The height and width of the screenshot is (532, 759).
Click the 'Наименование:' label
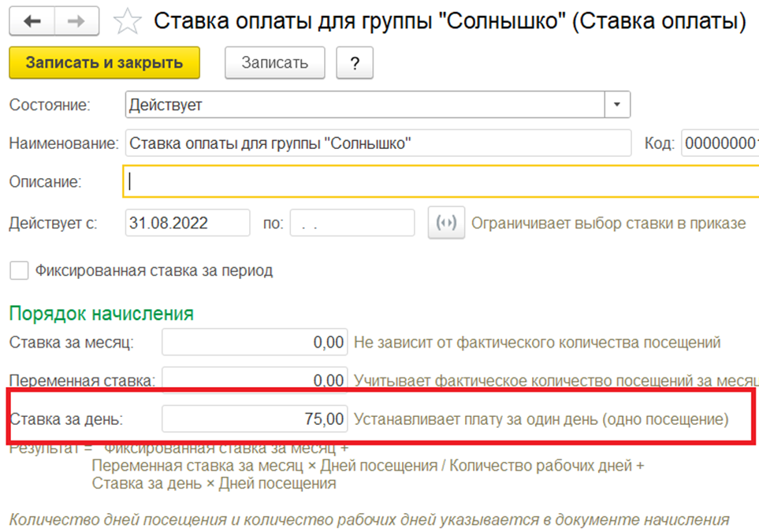click(64, 143)
